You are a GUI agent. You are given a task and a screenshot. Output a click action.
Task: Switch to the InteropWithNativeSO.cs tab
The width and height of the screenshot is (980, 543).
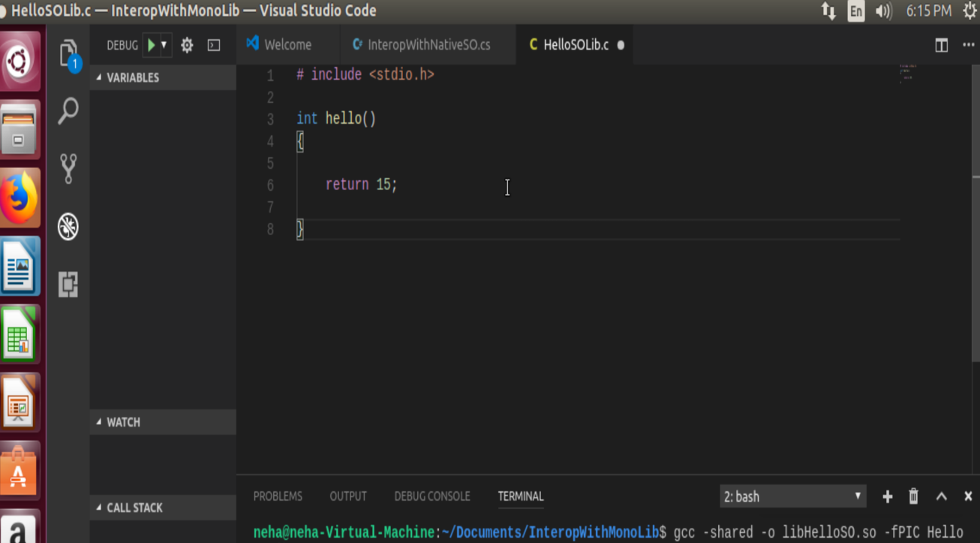click(428, 45)
